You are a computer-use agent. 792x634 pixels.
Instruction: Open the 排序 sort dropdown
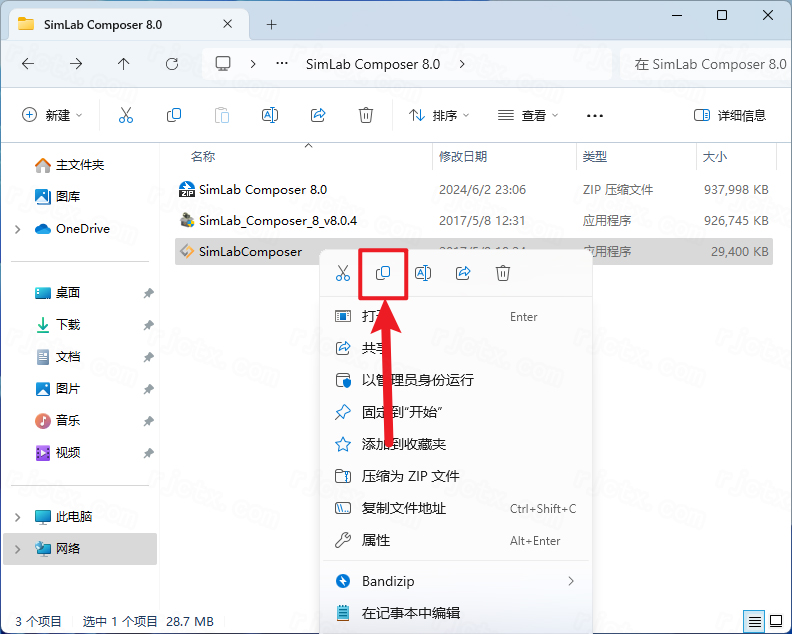pos(439,115)
